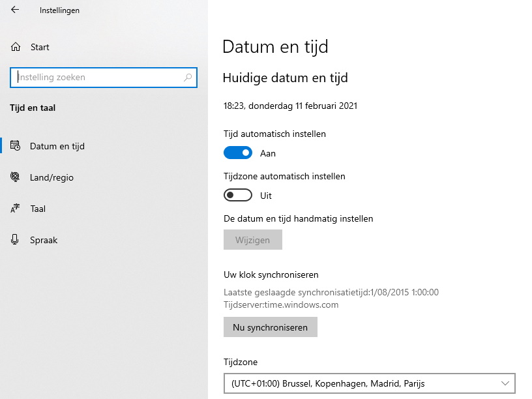Click the Wijzigen button
This screenshot has width=532, height=399.
(x=253, y=239)
